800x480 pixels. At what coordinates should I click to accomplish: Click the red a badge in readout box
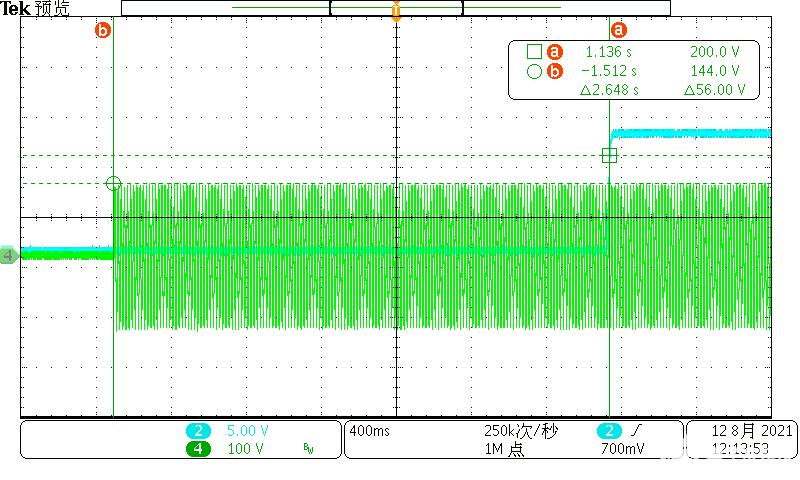pyautogui.click(x=555, y=52)
